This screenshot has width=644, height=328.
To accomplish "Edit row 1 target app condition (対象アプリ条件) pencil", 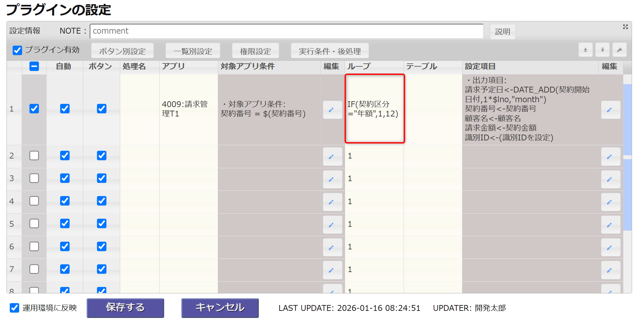I will click(x=332, y=110).
